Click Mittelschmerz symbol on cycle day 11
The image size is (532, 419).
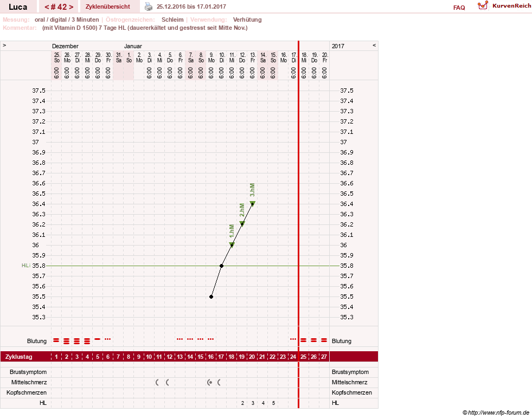(157, 382)
